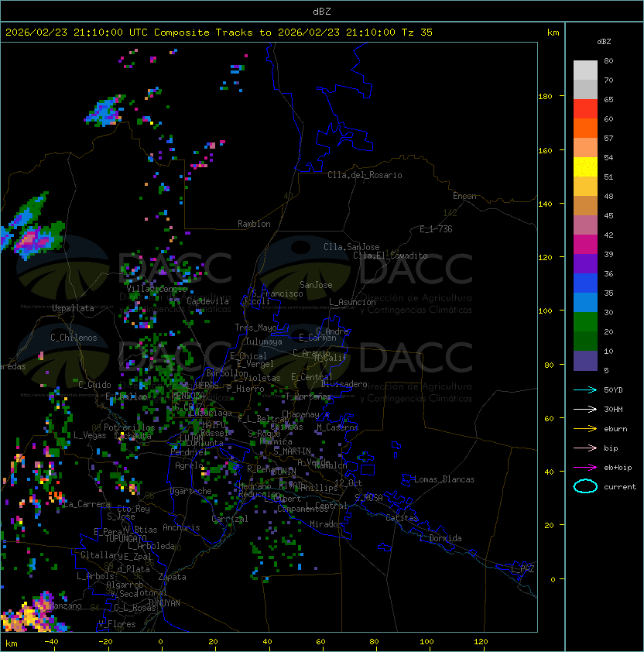Viewport: 644px width, 652px height.
Task: Select the blue swatch between 36 and 35
Action: point(585,283)
